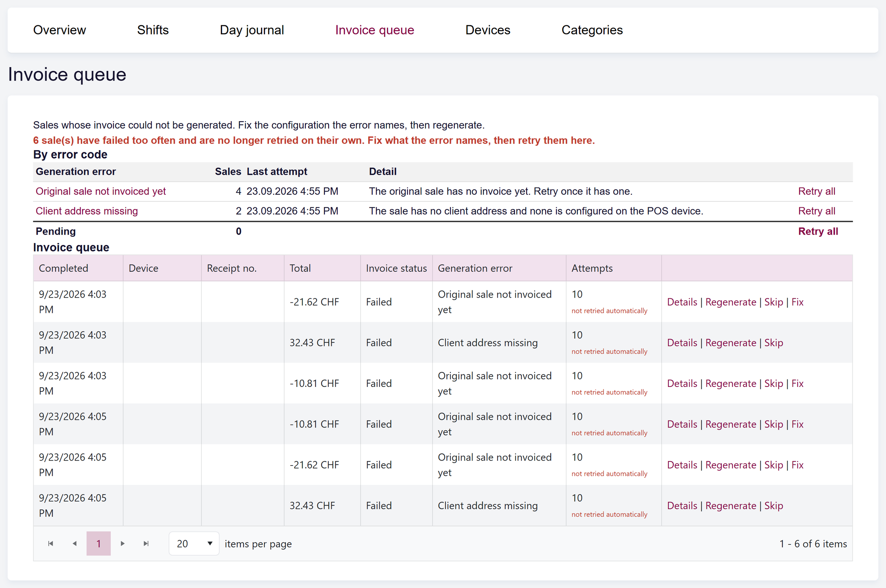
Task: Click Fix for 4:05 PM -21.62 CHF sale
Action: coord(797,465)
